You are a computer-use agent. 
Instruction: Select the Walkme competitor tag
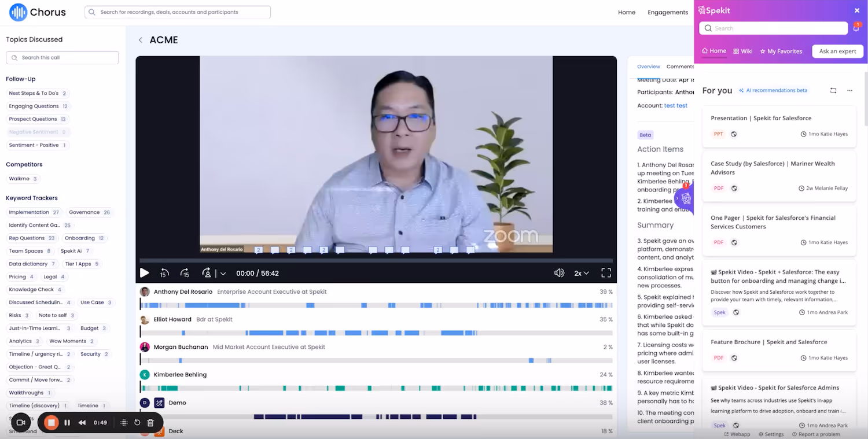(x=23, y=179)
